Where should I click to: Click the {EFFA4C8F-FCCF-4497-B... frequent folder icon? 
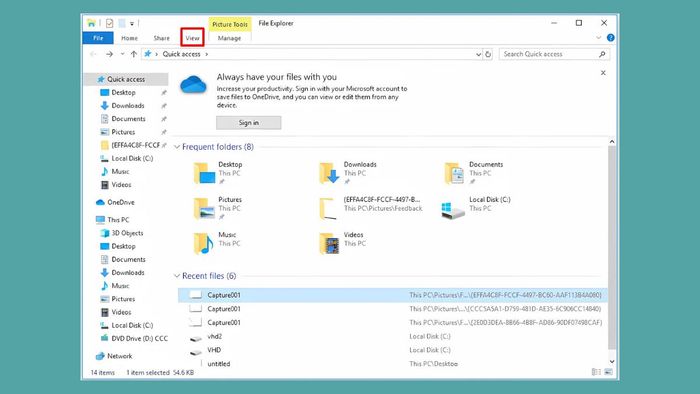click(x=329, y=209)
